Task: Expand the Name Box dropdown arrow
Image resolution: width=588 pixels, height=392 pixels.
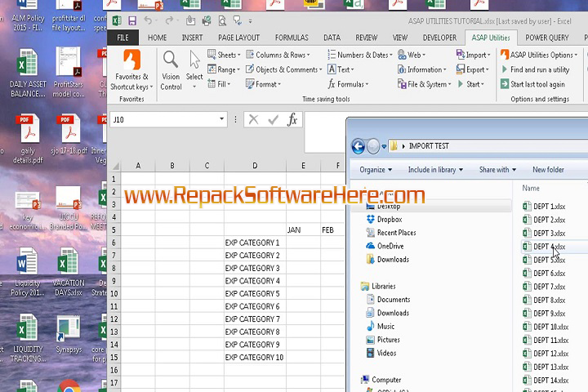Action: (x=222, y=119)
